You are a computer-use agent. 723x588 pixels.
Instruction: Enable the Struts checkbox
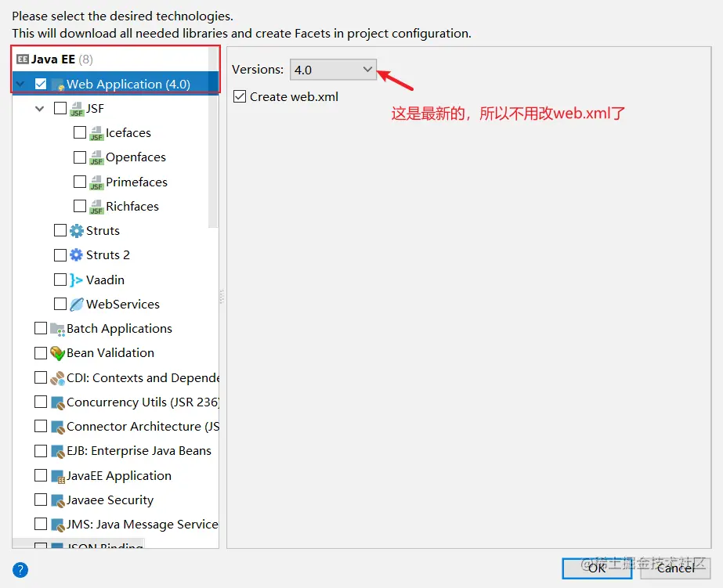(60, 230)
